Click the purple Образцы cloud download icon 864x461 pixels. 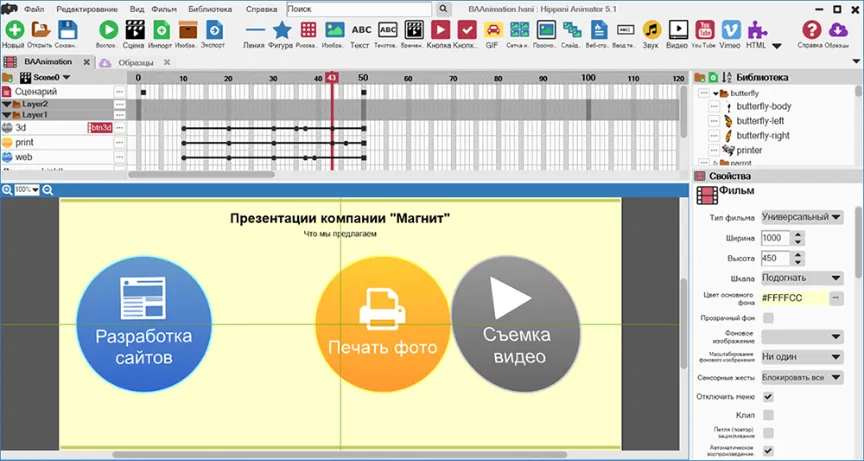click(x=838, y=30)
